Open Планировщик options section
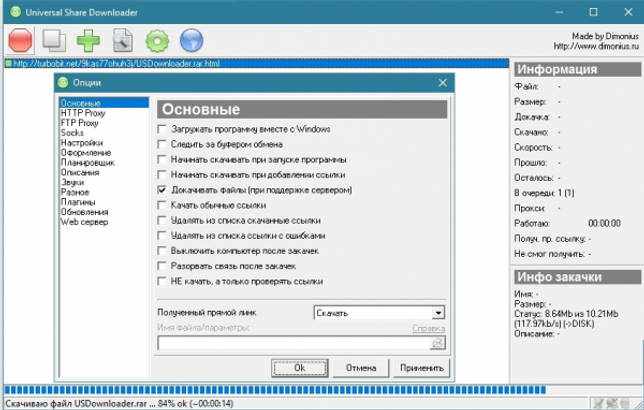The width and height of the screenshot is (644, 410). pyautogui.click(x=87, y=162)
